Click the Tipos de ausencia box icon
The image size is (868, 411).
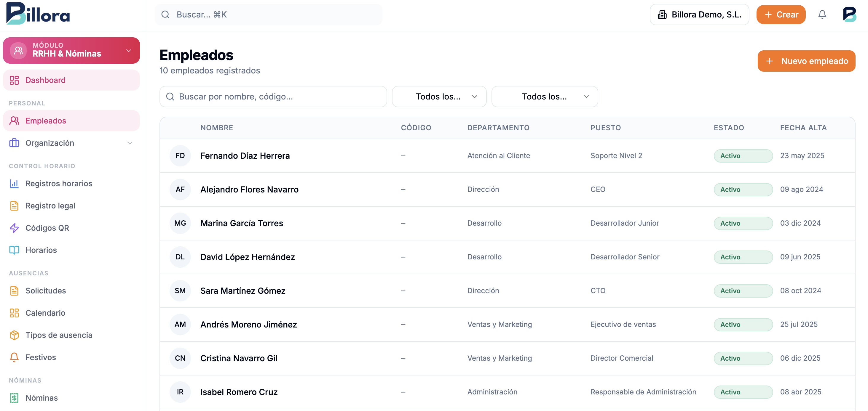tap(14, 335)
